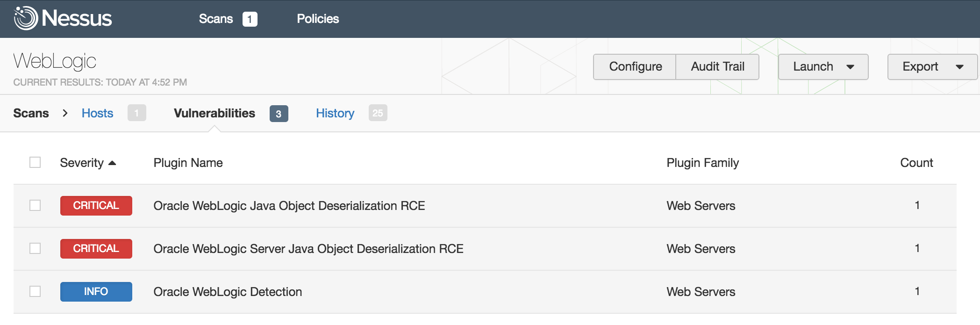Check the Oracle WebLogic Detection row checkbox

click(x=35, y=291)
